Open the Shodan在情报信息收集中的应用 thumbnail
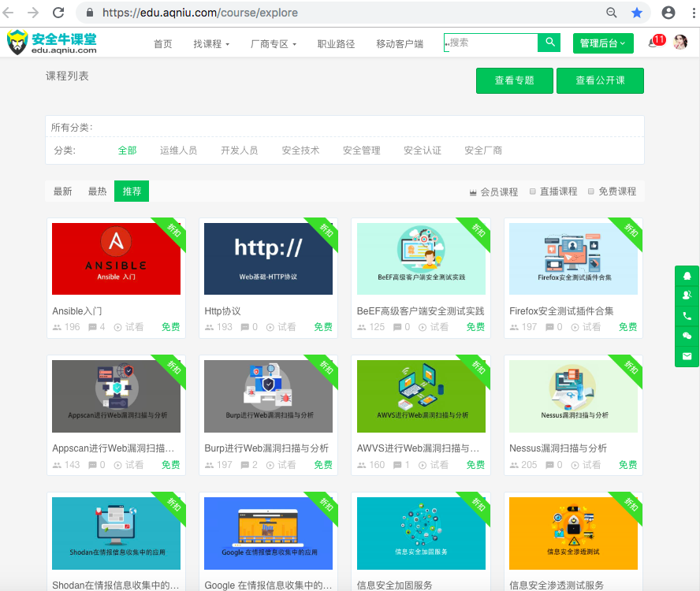700x591 pixels. click(116, 533)
